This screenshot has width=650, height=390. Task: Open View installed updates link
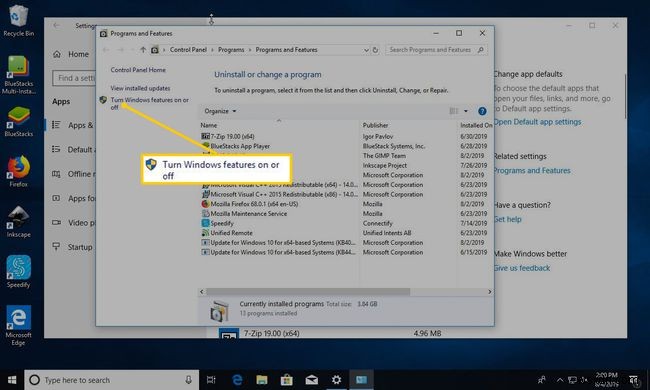[140, 88]
